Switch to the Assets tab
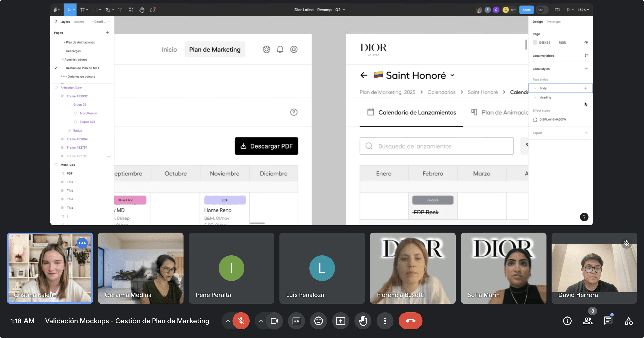644x338 pixels. (x=79, y=22)
